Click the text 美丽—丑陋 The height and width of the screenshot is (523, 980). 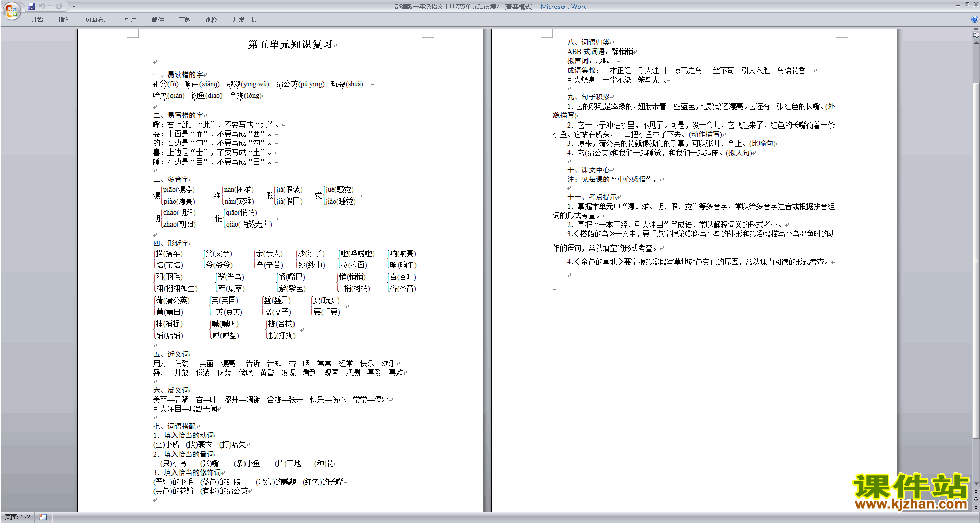[x=171, y=400]
